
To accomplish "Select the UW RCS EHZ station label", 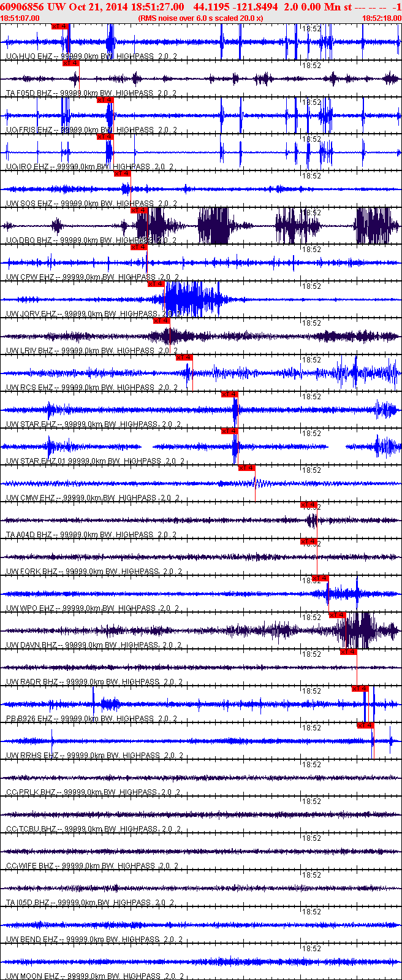I will (x=92, y=388).
